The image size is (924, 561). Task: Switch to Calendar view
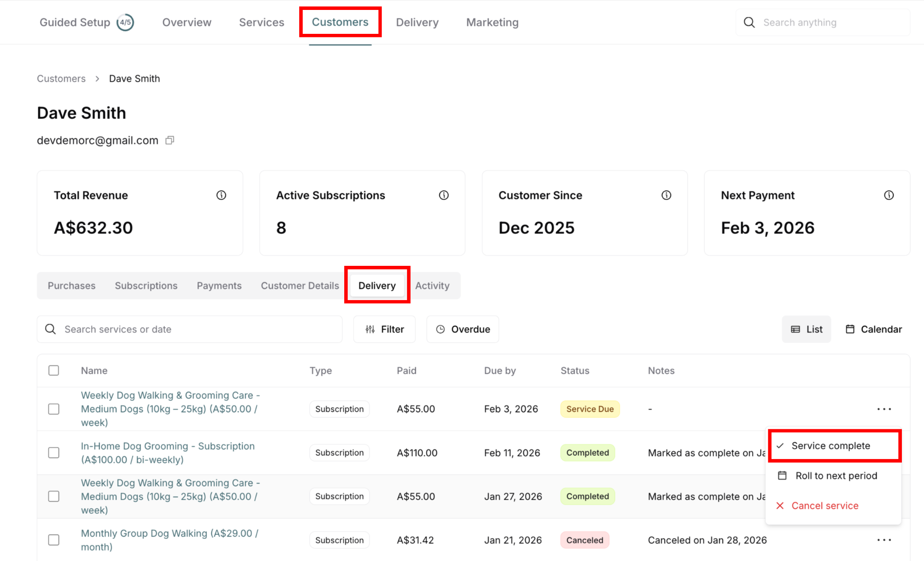(x=873, y=329)
